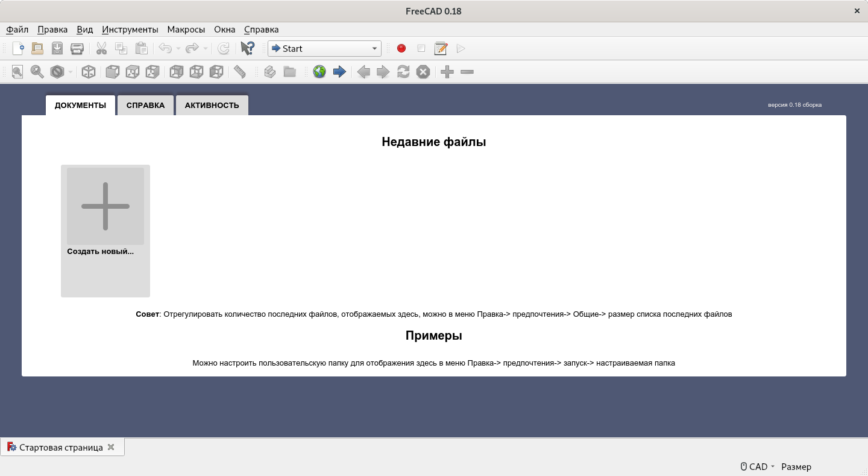Open the Вид menu
The image size is (868, 476).
pyautogui.click(x=85, y=29)
